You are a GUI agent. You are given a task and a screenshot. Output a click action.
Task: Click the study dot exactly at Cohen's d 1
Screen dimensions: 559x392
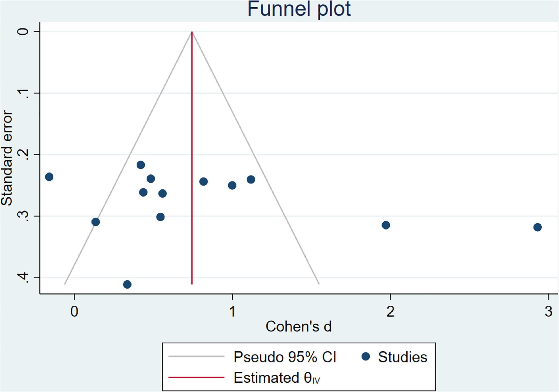pos(232,185)
